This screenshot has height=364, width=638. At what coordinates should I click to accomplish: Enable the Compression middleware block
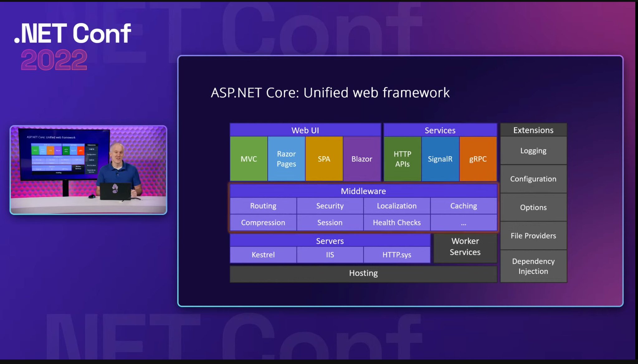tap(263, 222)
